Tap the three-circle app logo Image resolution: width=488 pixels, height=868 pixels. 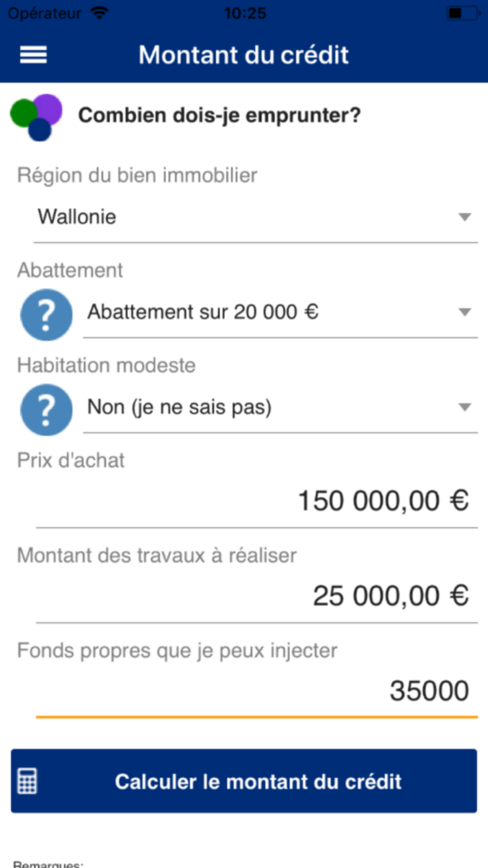click(37, 117)
